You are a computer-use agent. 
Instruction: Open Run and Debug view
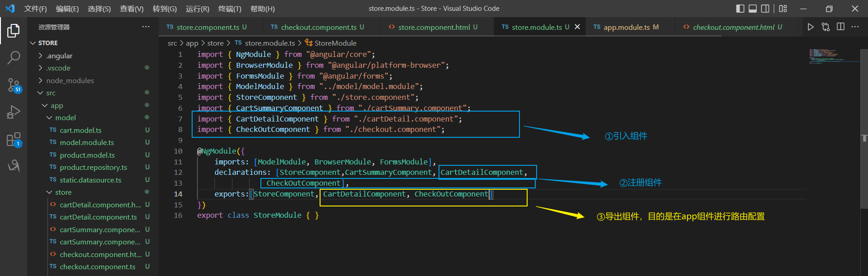(x=14, y=112)
